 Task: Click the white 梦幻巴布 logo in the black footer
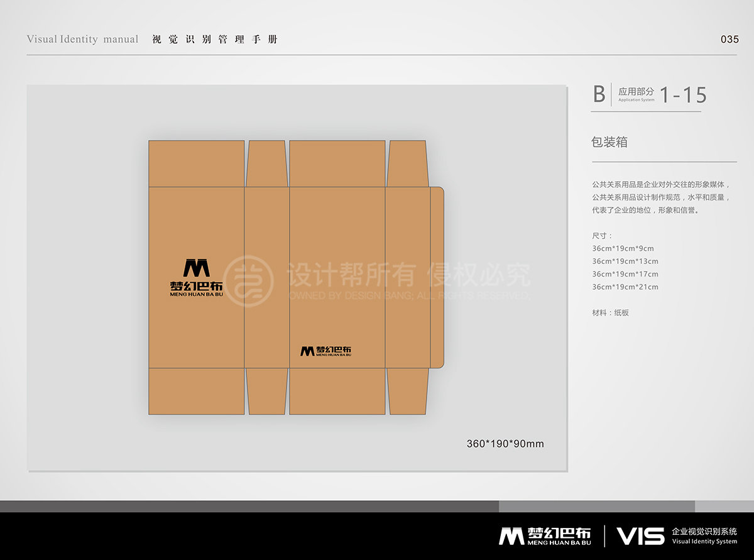[x=545, y=535]
